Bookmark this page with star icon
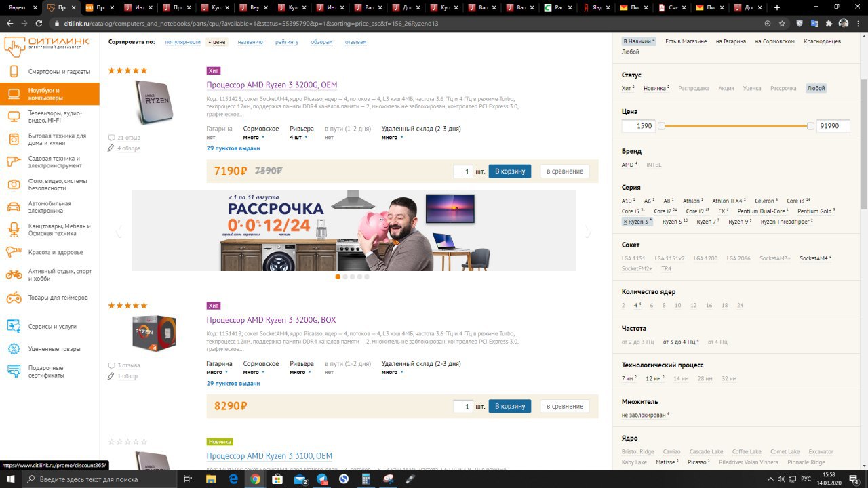 point(782,23)
